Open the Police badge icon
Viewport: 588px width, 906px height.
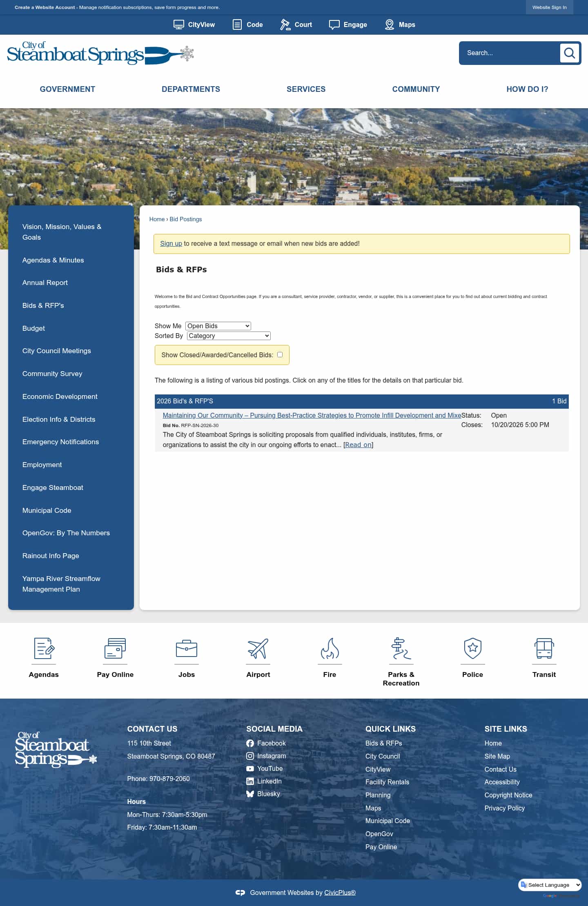[473, 648]
